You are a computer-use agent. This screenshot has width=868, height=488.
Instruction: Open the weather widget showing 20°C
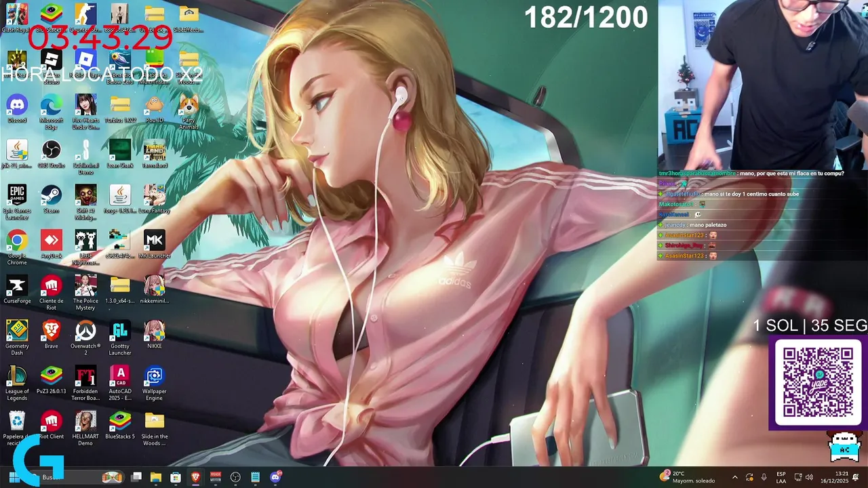pos(687,477)
